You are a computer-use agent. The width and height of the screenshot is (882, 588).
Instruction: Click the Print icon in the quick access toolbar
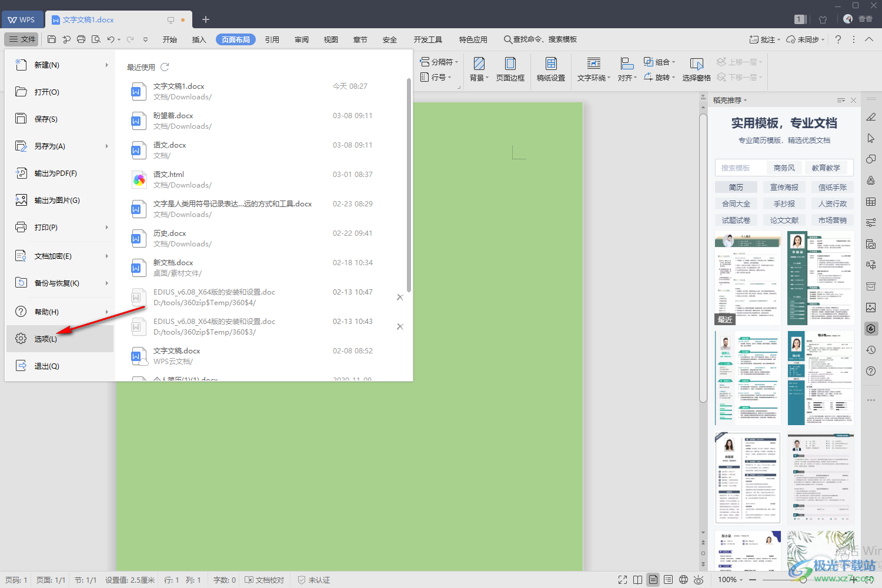[x=81, y=39]
